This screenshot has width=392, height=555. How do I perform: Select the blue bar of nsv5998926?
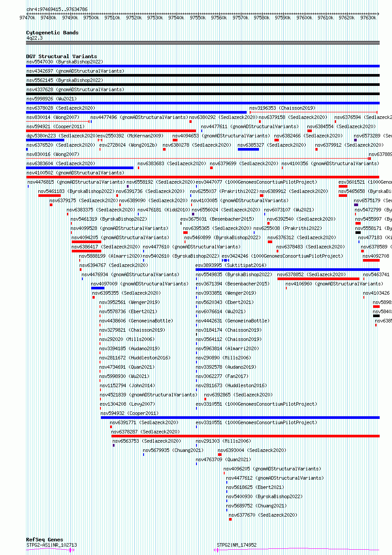pos(203,103)
